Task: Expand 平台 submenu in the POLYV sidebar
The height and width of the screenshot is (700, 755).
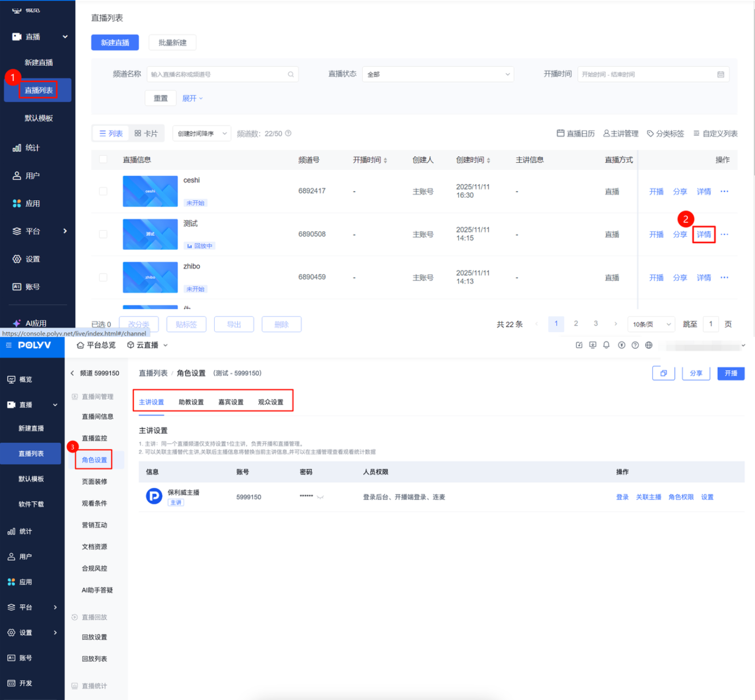Action: click(x=55, y=607)
